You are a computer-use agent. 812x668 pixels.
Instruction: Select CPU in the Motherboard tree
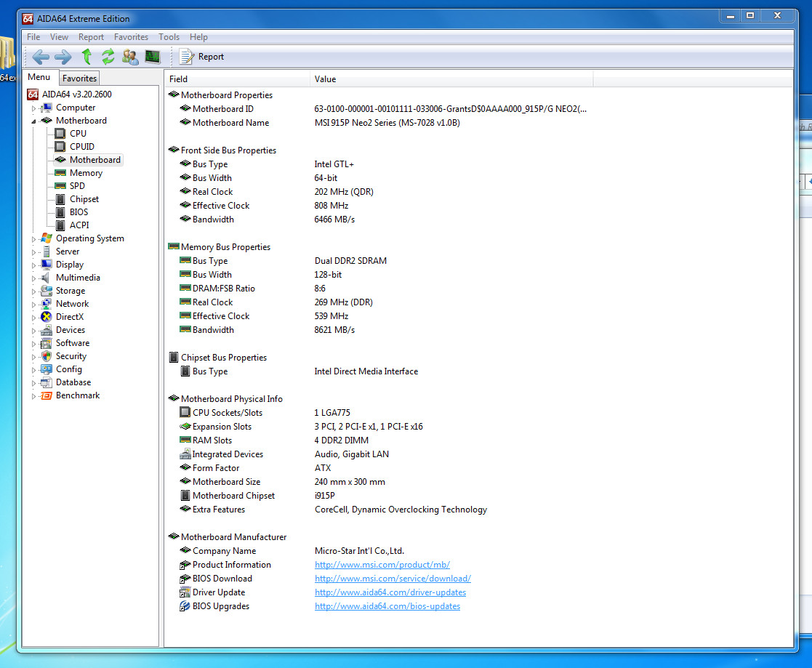(78, 134)
